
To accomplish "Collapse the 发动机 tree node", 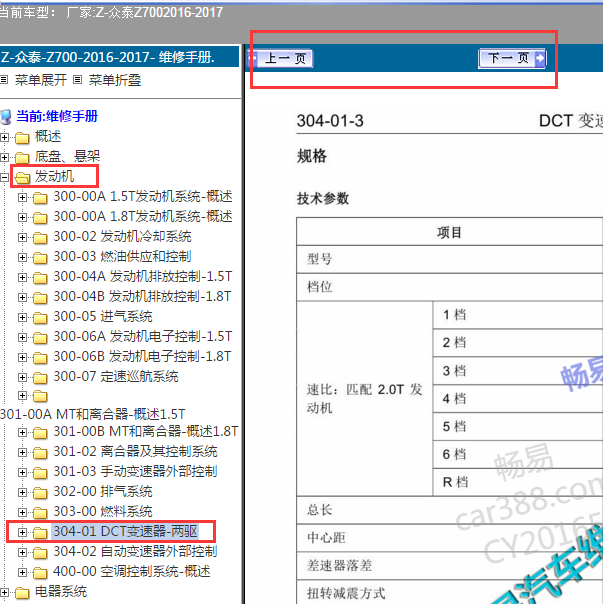I will tap(4, 177).
